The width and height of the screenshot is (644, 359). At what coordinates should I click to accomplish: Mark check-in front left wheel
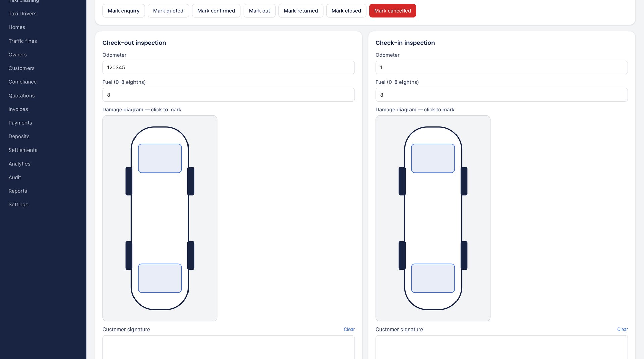point(402,181)
